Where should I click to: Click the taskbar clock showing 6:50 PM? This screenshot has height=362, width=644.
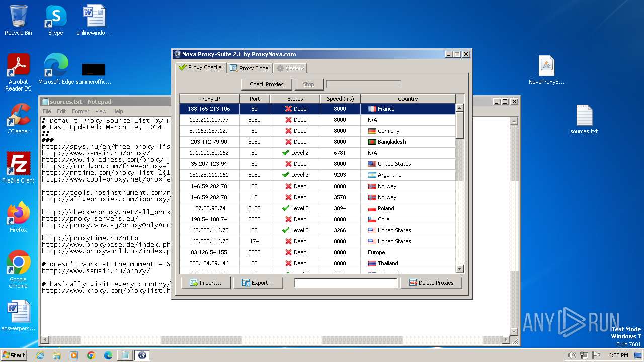[618, 355]
